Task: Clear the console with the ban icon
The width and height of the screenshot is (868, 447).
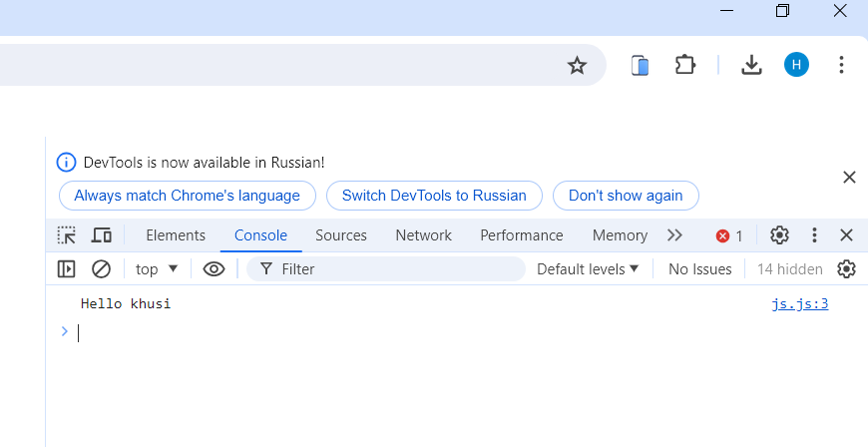Action: point(101,268)
